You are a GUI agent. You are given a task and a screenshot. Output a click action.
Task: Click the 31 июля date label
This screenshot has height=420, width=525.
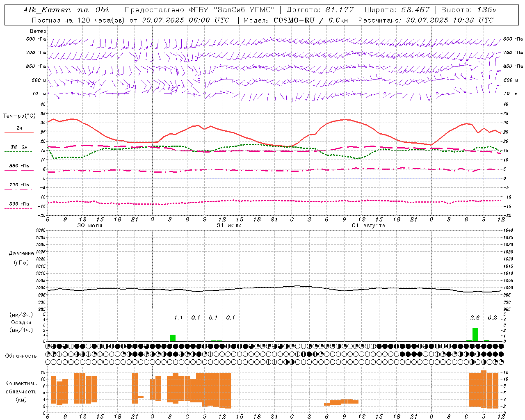pyautogui.click(x=229, y=226)
